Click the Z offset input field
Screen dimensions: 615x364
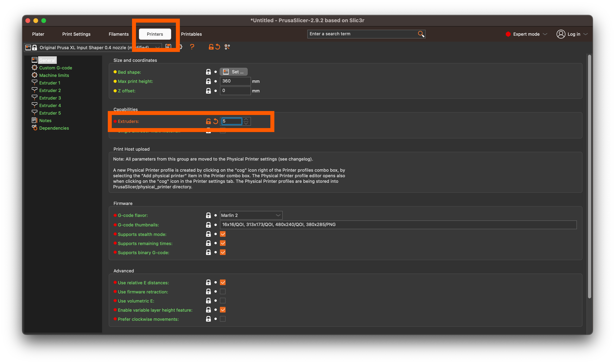(235, 91)
